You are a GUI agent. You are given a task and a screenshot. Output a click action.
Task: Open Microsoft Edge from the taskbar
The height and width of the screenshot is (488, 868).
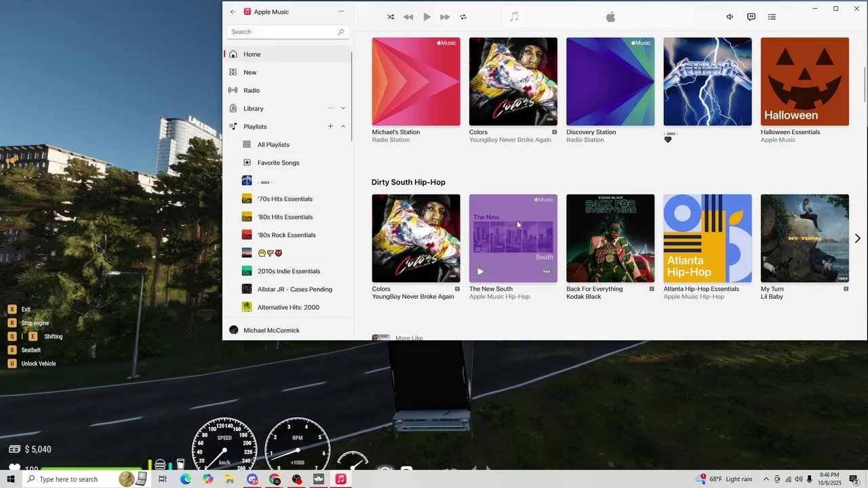(185, 479)
